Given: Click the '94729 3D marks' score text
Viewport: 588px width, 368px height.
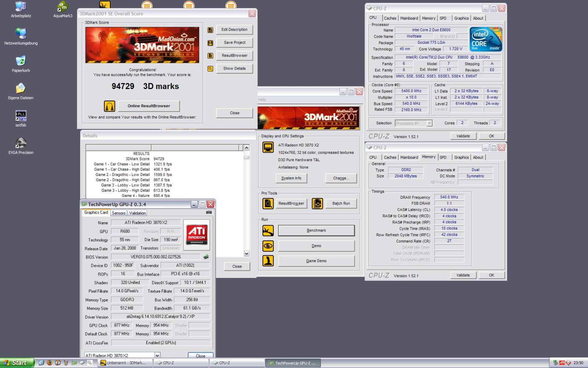Looking at the screenshot, I should (145, 86).
